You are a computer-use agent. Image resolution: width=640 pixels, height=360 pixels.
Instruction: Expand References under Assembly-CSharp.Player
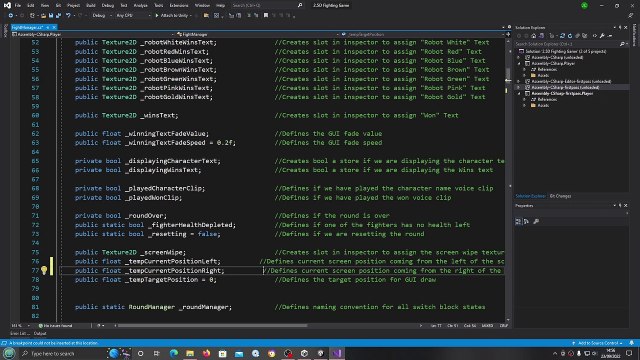coord(525,69)
